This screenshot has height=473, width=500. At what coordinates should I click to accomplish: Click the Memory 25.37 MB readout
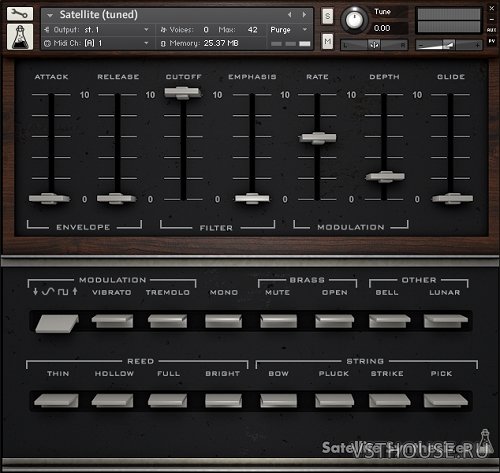(x=221, y=43)
